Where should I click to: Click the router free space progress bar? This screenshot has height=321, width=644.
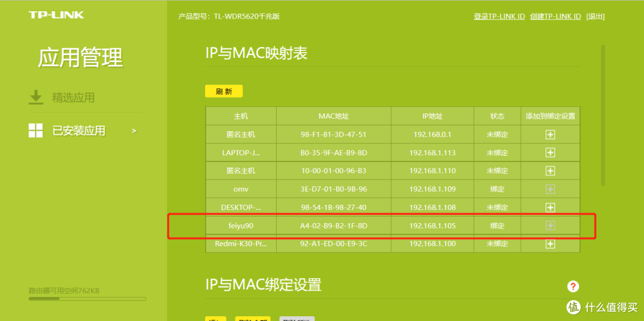(x=87, y=299)
